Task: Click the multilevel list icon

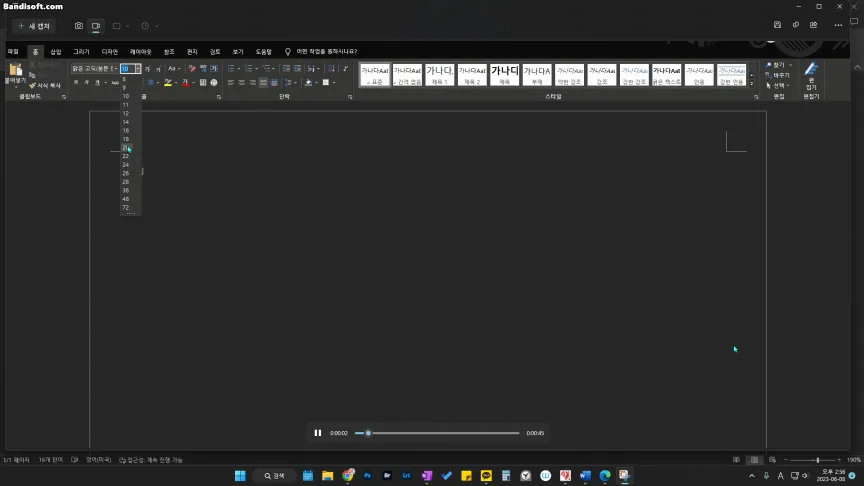Action: 267,68
